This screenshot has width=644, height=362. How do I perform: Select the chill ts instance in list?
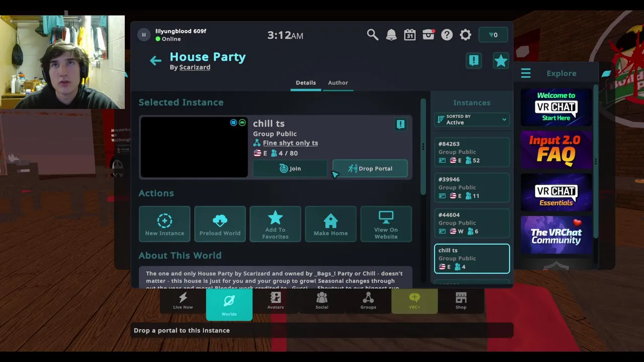click(x=472, y=258)
